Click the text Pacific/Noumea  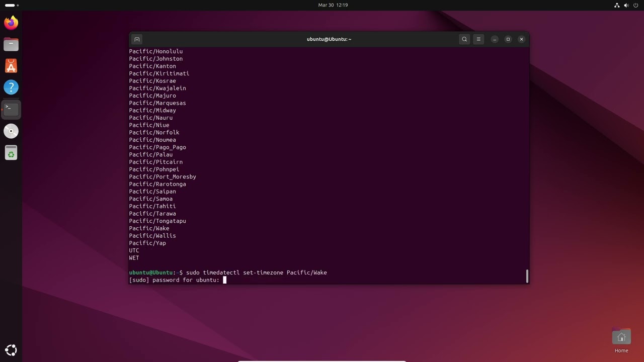pyautogui.click(x=152, y=140)
